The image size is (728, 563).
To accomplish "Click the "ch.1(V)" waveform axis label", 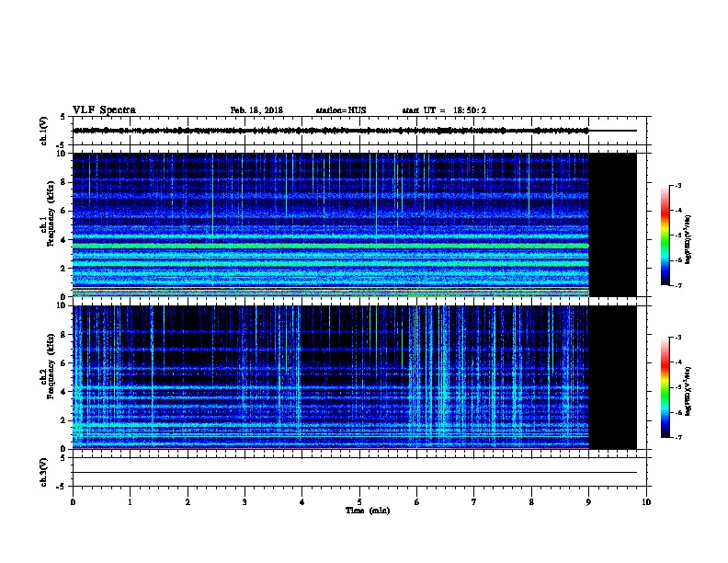I will [x=43, y=131].
